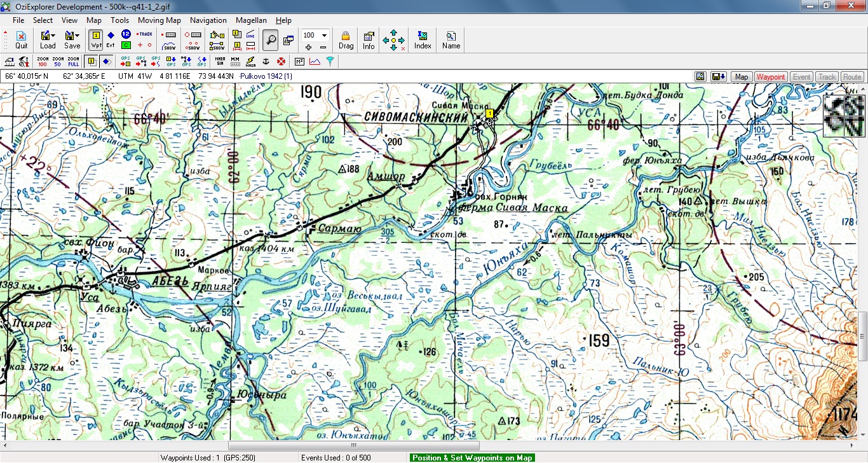Screen dimensions: 868x463
Task: Click the red lifebuoy man overboard icon
Action: pos(281,62)
